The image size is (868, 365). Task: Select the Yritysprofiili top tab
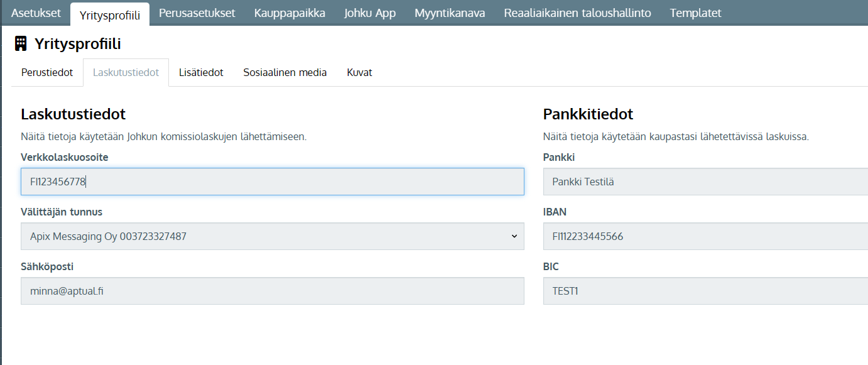(110, 14)
